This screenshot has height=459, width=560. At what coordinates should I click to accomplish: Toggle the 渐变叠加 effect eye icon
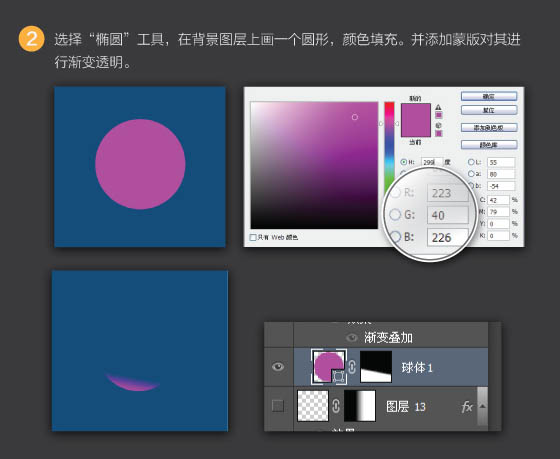352,338
